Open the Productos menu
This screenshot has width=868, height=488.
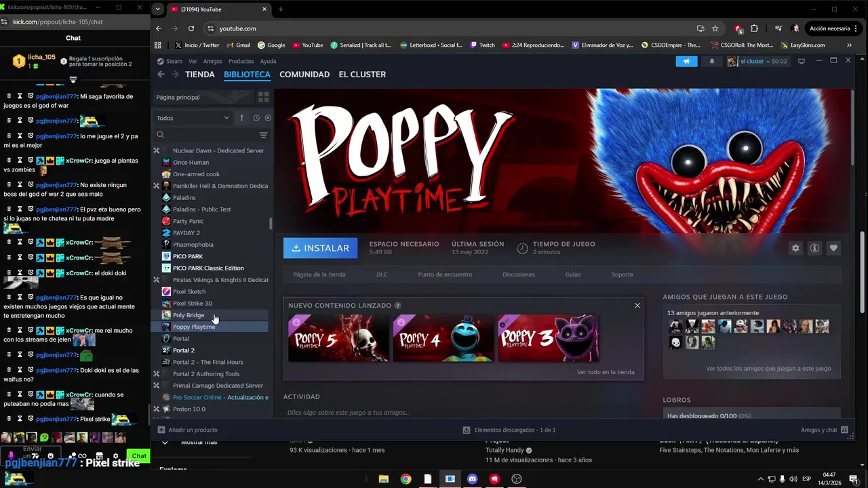coord(241,61)
